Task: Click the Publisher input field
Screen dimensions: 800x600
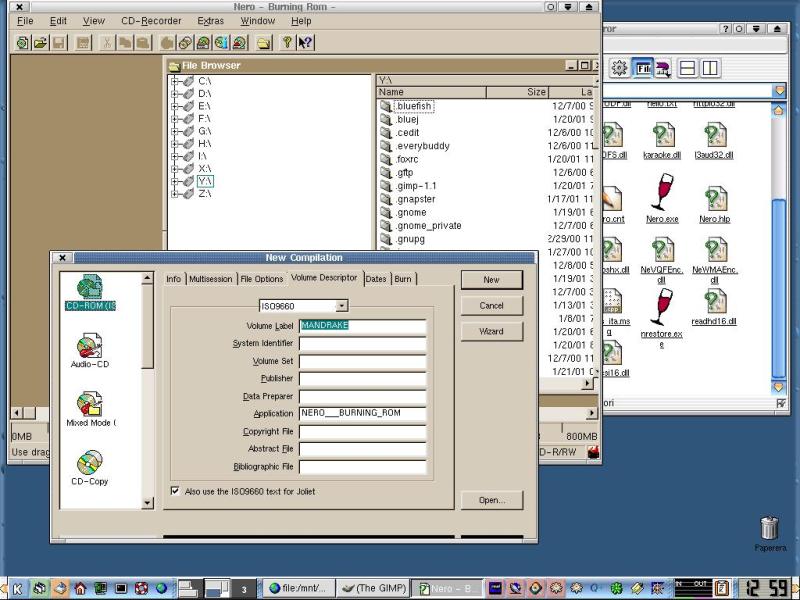Action: point(363,379)
